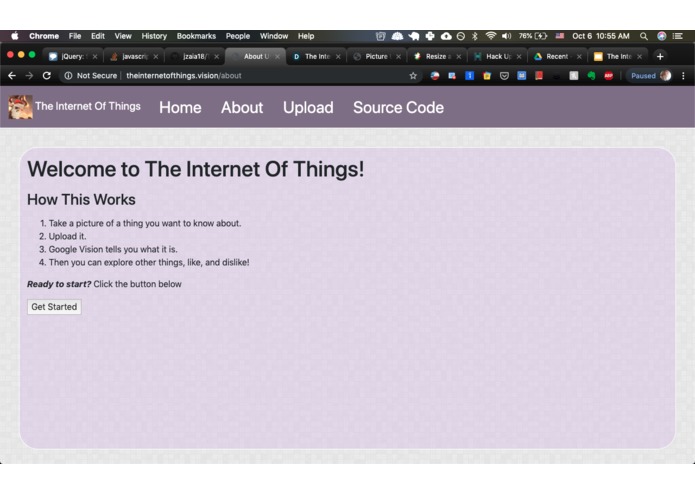Click 'Then you can explore other things' item
The image size is (695, 494).
(x=149, y=262)
